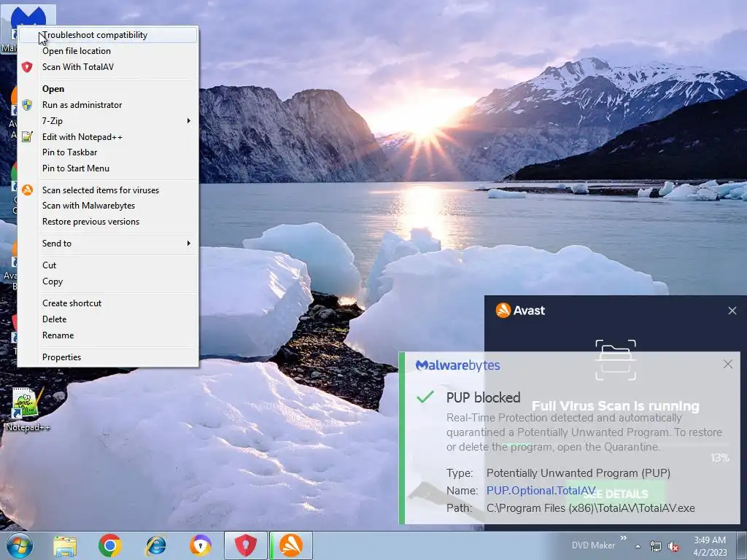The image size is (747, 560).
Task: Click muted volume tray icon
Action: (673, 547)
